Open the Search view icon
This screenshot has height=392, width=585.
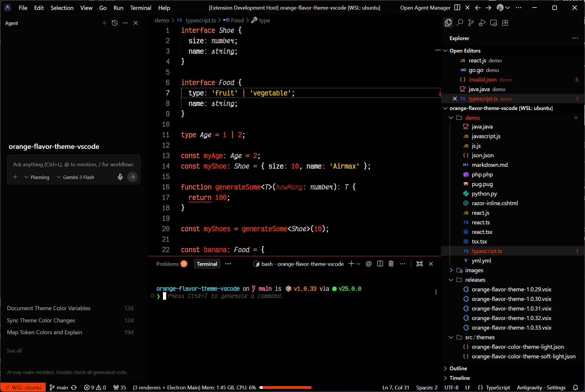point(460,23)
